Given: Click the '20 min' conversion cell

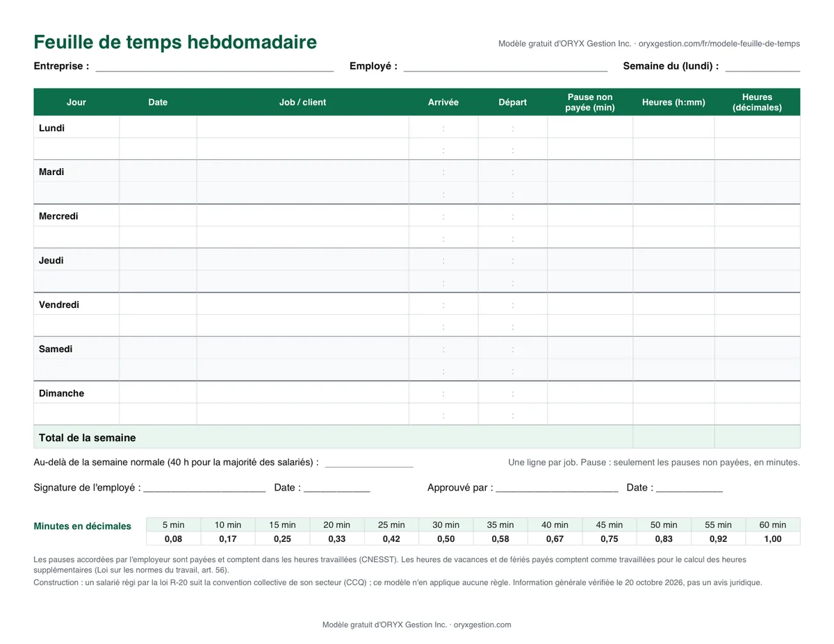Looking at the screenshot, I should click(337, 525).
